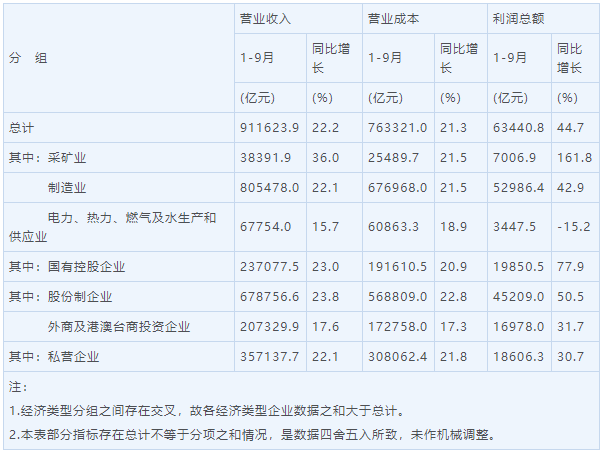Click joint-stock profit growth 50.5
The image size is (602, 453).
571,296
